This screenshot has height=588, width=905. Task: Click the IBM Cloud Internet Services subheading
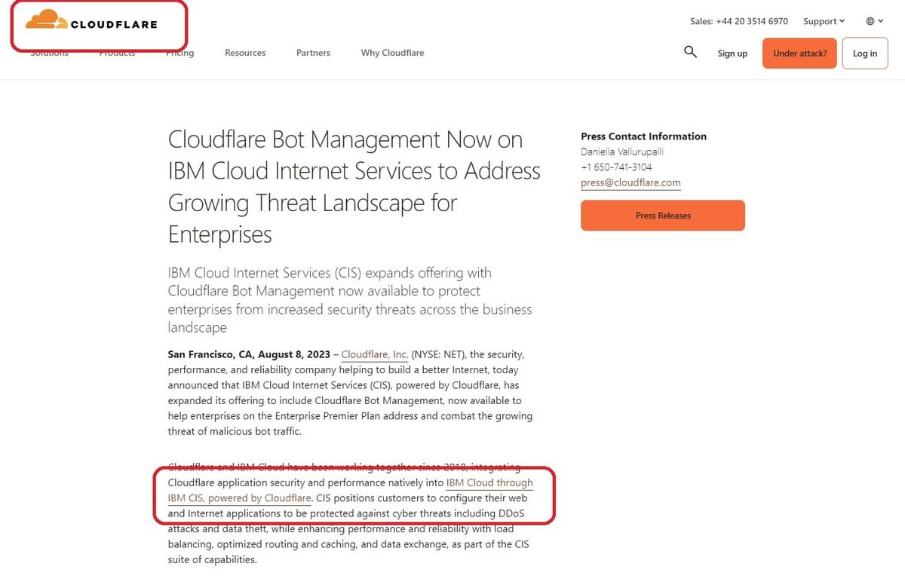[x=350, y=300]
